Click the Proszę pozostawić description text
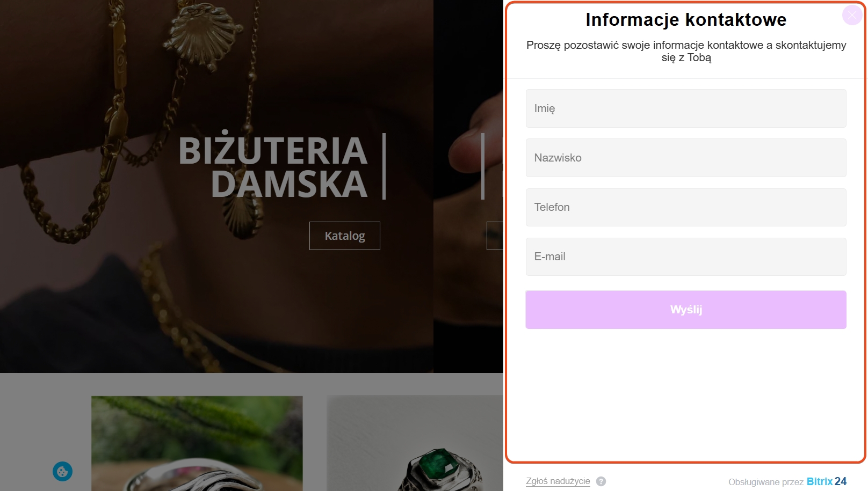 point(686,52)
